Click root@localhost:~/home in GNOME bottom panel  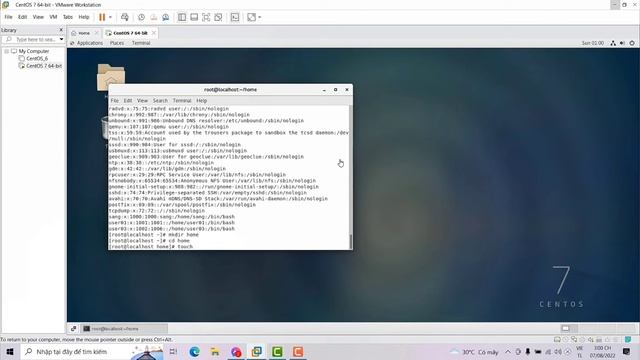click(125, 329)
